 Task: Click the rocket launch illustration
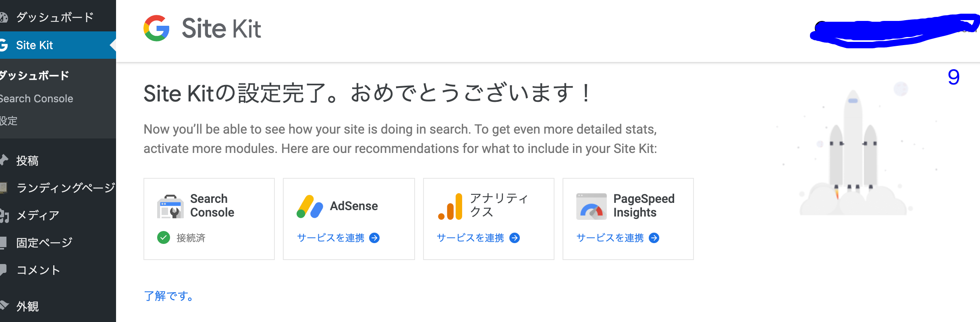[853, 153]
